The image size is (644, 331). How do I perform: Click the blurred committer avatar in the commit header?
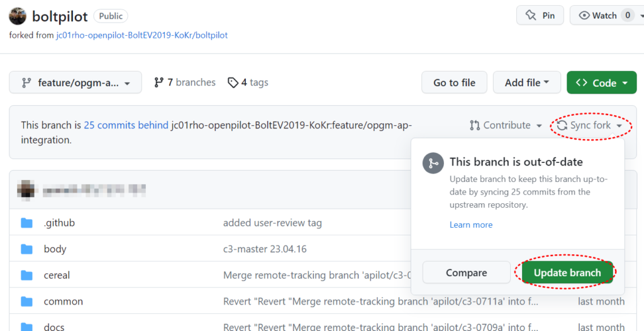[x=28, y=189]
